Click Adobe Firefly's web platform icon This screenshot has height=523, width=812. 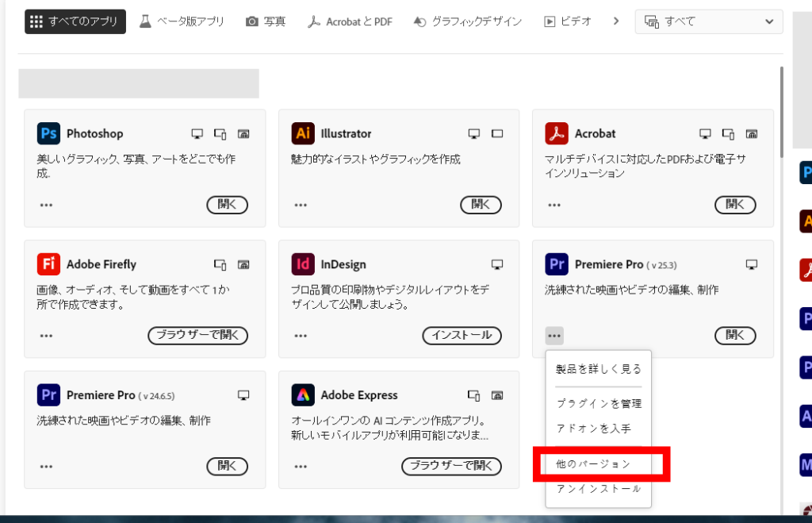pos(243,264)
